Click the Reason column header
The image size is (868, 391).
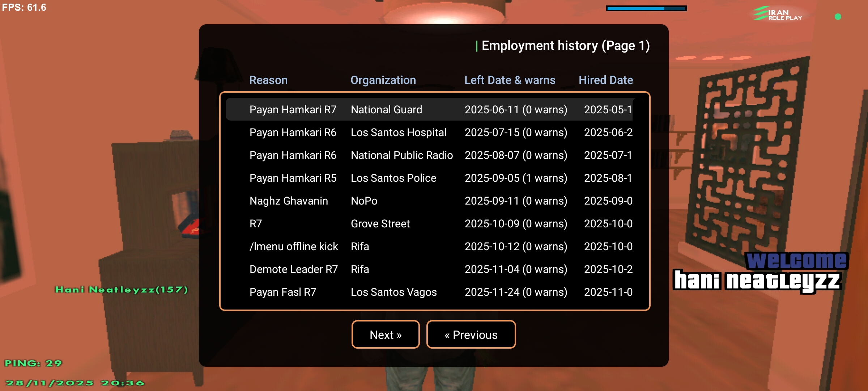[268, 80]
